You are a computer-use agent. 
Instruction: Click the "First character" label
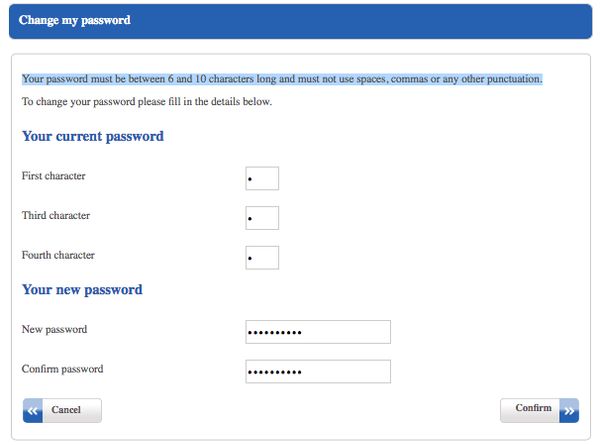click(x=54, y=176)
